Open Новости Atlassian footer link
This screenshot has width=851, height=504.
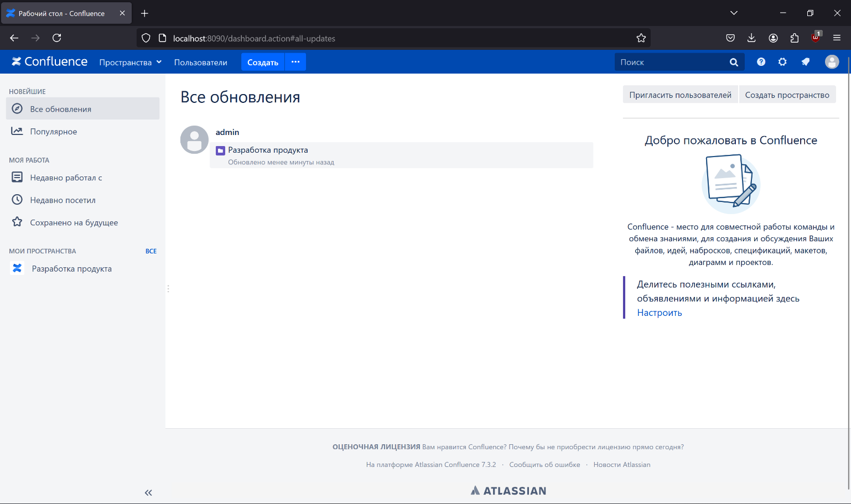point(622,465)
